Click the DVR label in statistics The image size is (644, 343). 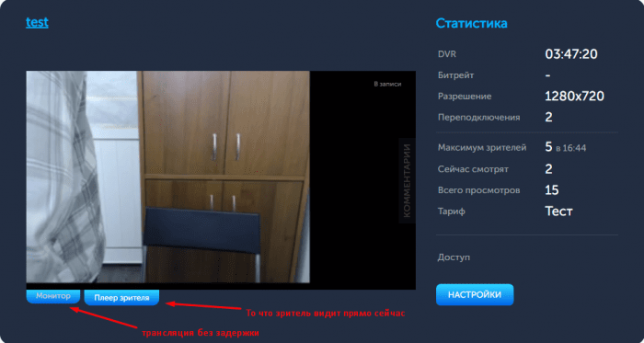click(x=447, y=54)
